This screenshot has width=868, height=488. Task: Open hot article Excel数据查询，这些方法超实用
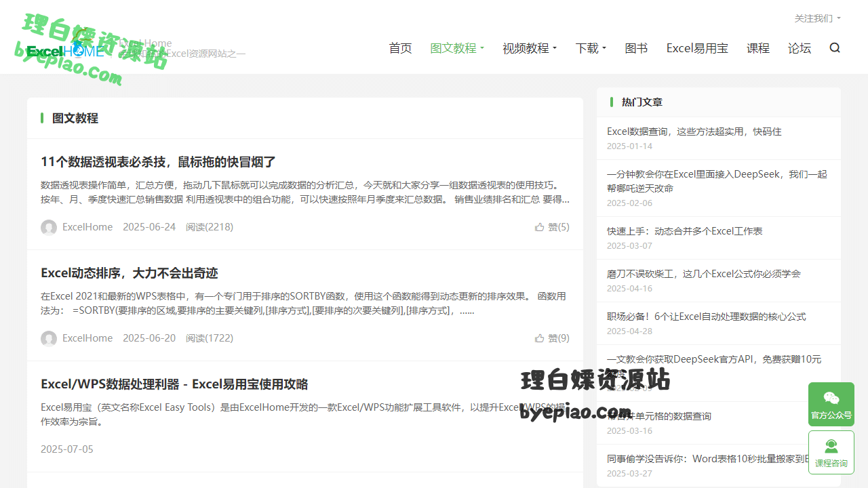pos(694,131)
